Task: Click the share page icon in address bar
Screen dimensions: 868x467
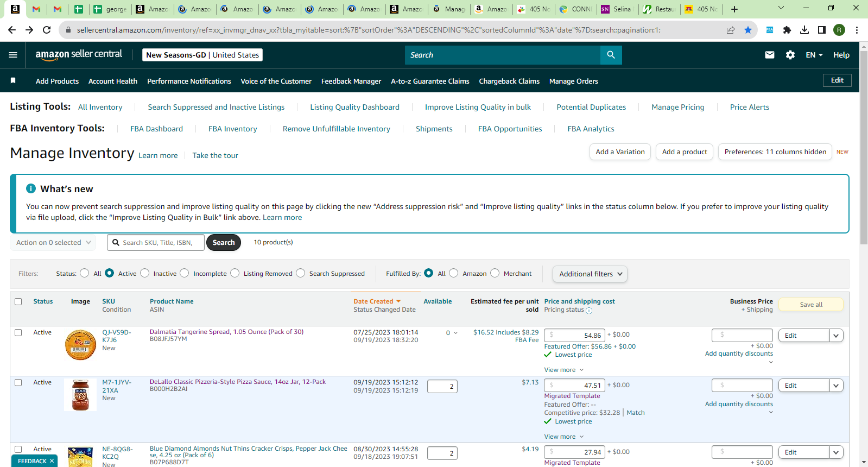Action: click(731, 30)
